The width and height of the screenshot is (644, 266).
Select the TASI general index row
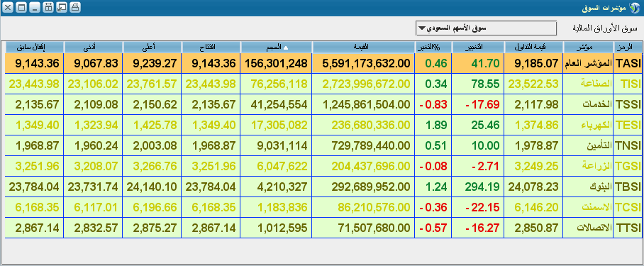(323, 64)
